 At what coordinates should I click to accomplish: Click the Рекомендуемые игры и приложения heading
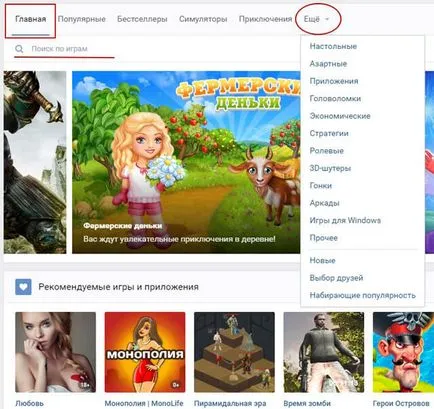coord(118,287)
